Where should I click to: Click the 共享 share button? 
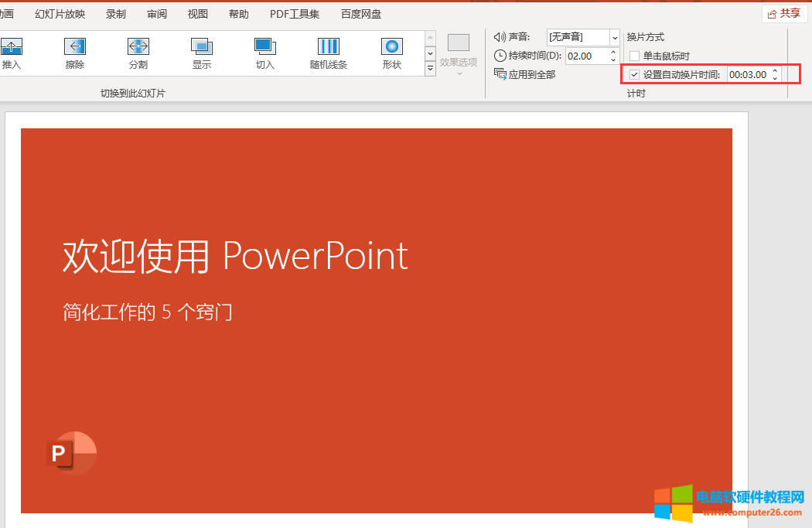783,13
